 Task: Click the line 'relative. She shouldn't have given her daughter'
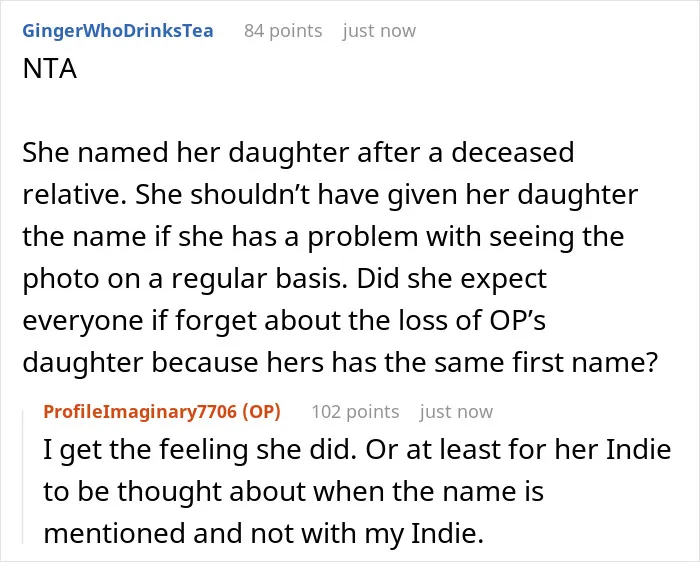pyautogui.click(x=330, y=194)
